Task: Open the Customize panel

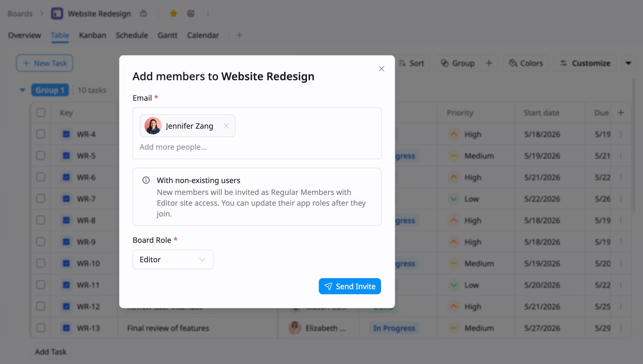Action: (585, 63)
